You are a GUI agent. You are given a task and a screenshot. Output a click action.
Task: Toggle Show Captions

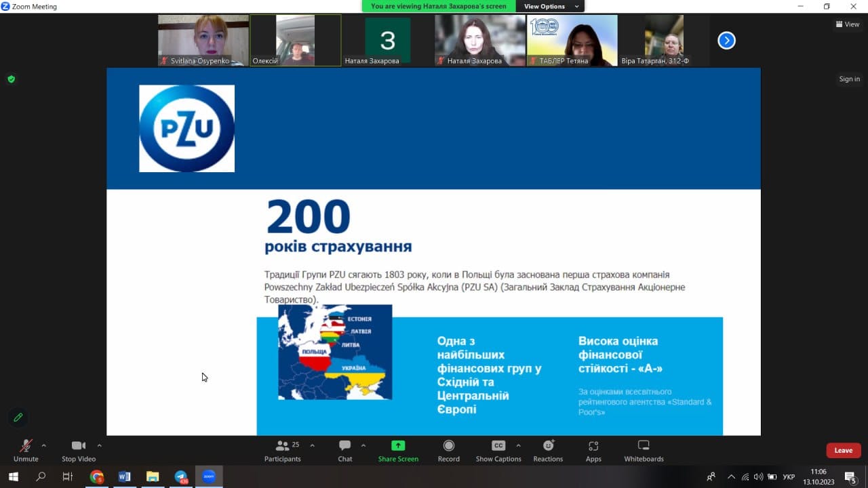[498, 446]
